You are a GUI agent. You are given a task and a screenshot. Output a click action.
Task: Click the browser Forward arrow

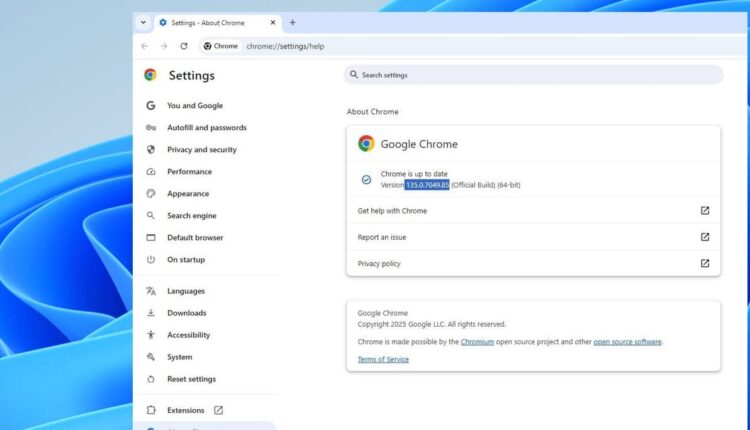(164, 46)
